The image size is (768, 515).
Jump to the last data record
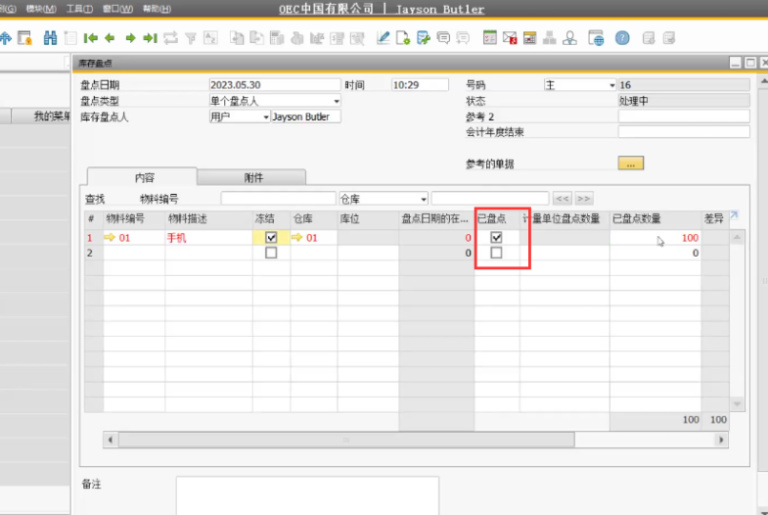click(150, 38)
